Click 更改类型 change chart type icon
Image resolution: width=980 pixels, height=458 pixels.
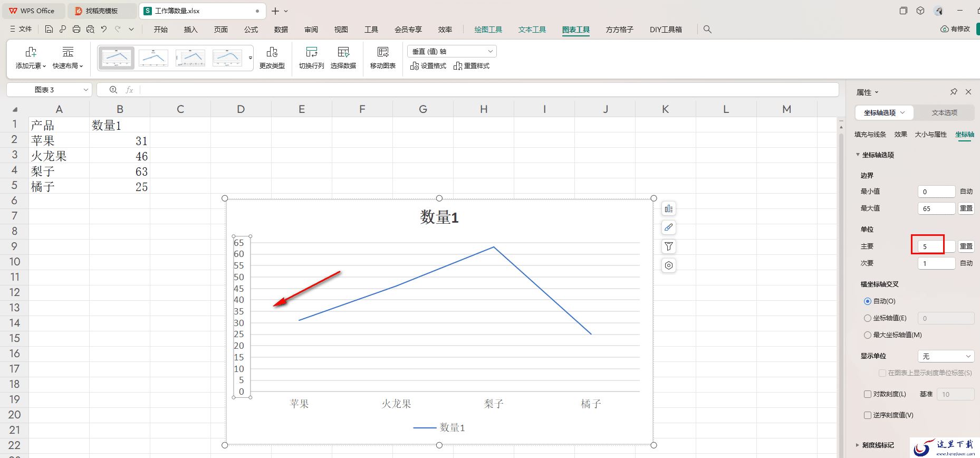[x=272, y=52]
